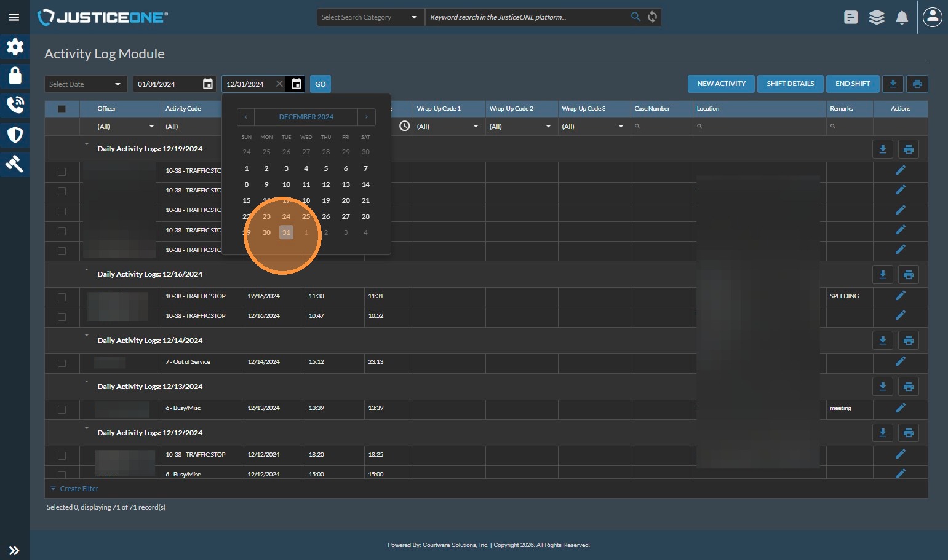
Task: Open the user profile icon
Action: tap(933, 17)
